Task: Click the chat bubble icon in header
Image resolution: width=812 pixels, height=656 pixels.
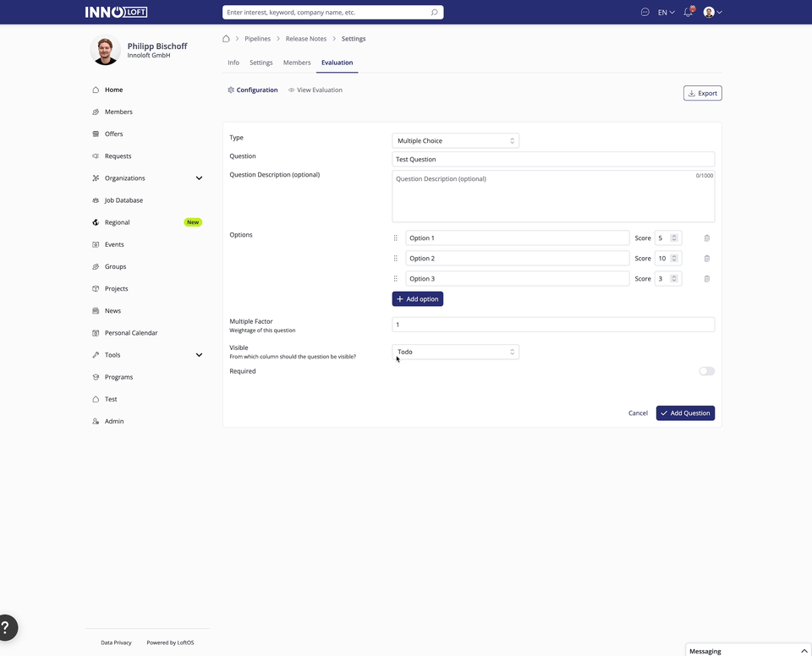Action: (645, 13)
